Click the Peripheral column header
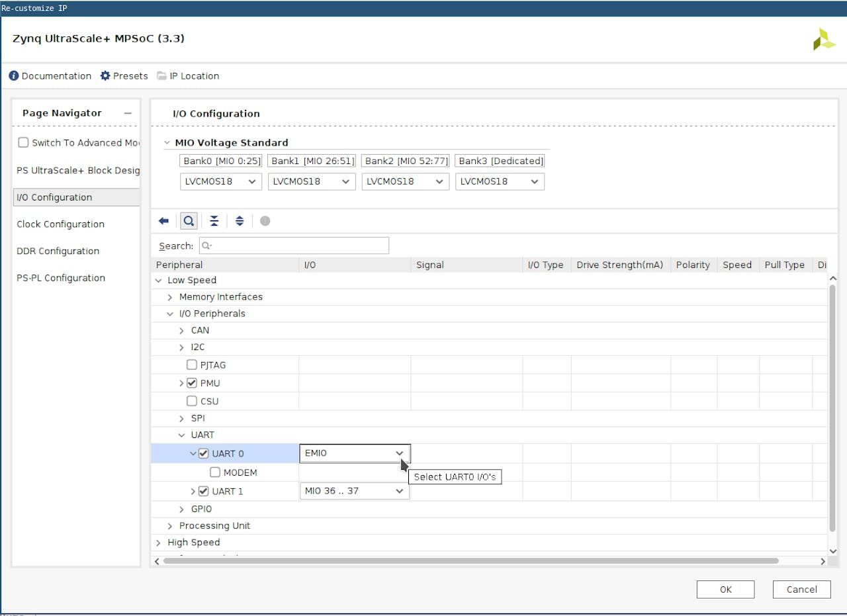Image resolution: width=847 pixels, height=616 pixels. click(225, 265)
